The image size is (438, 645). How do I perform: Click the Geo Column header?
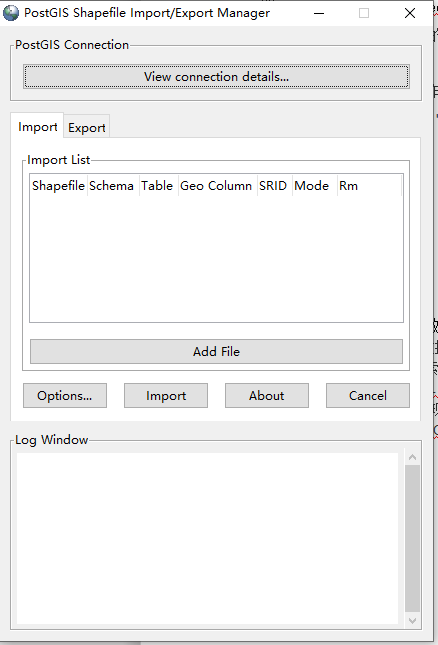coord(216,186)
